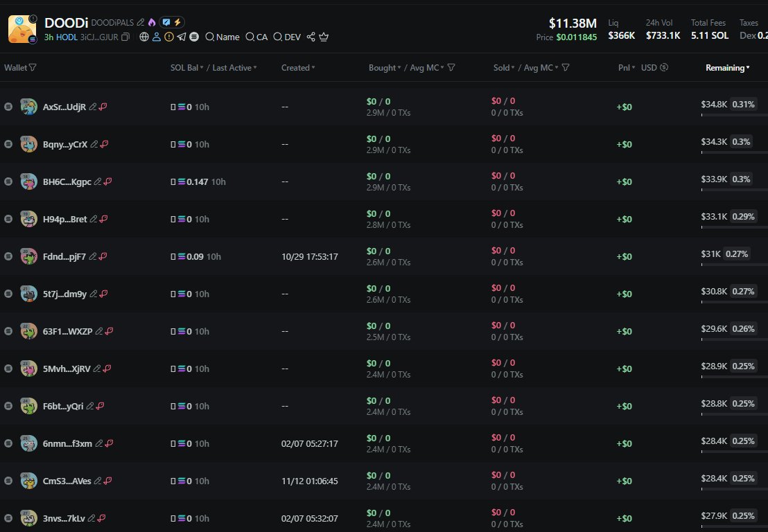Image resolution: width=768 pixels, height=532 pixels.
Task: Search token by DEV
Action: click(287, 37)
